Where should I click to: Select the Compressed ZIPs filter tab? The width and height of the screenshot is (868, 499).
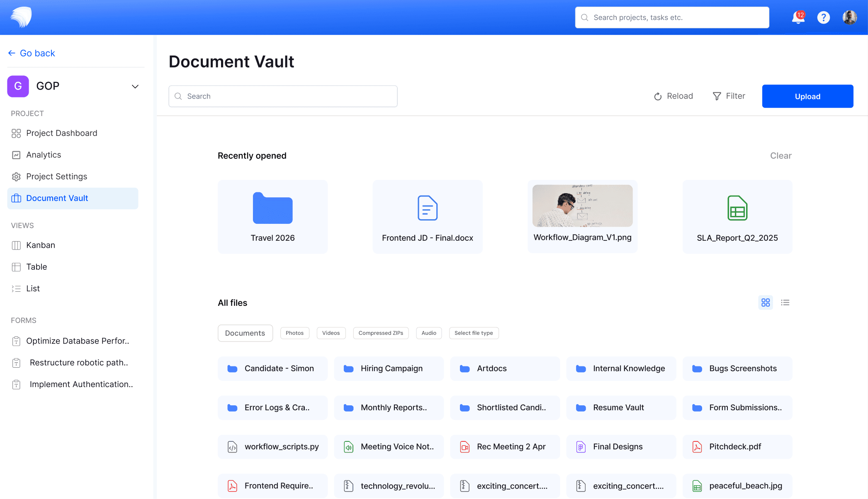pyautogui.click(x=380, y=333)
